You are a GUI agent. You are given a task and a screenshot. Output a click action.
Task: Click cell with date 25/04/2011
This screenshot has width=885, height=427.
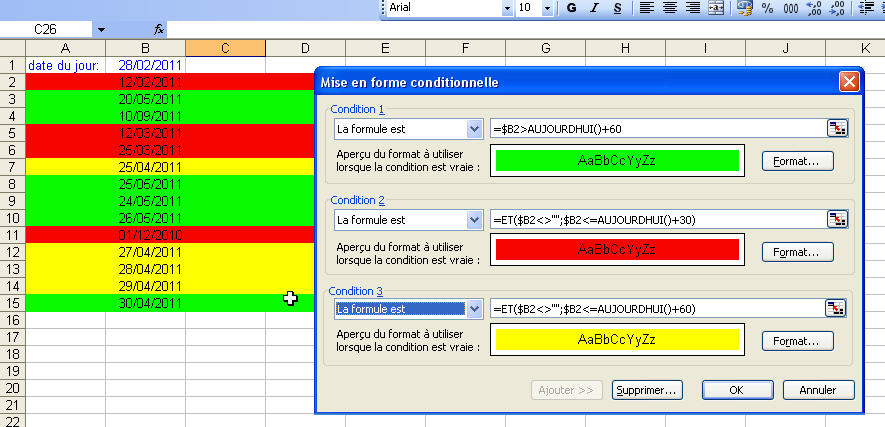point(146,167)
